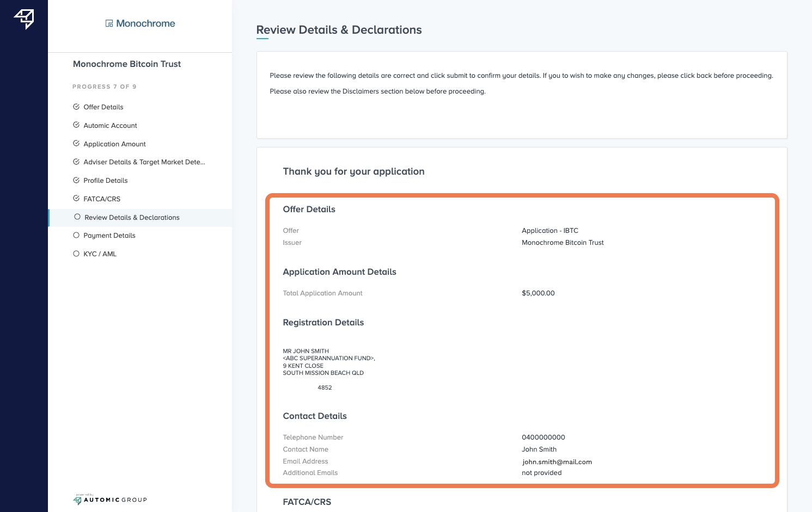
Task: Click the SOUTH MISSION BEACH QLD line
Action: pos(323,373)
